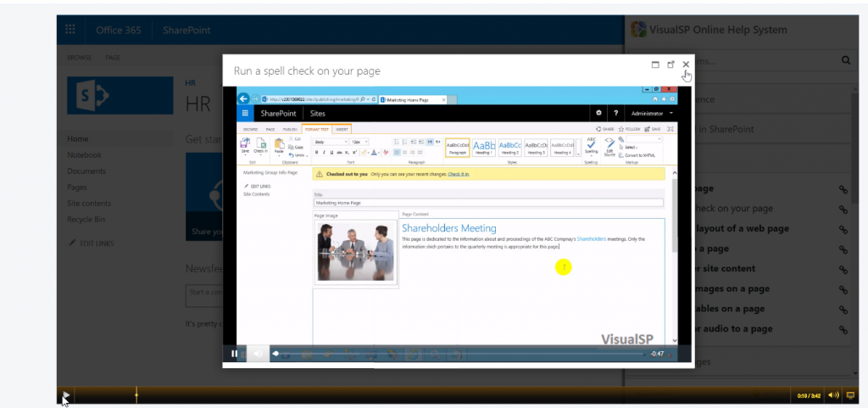
Task: Open Site contents in HR left navigation
Action: tap(89, 204)
